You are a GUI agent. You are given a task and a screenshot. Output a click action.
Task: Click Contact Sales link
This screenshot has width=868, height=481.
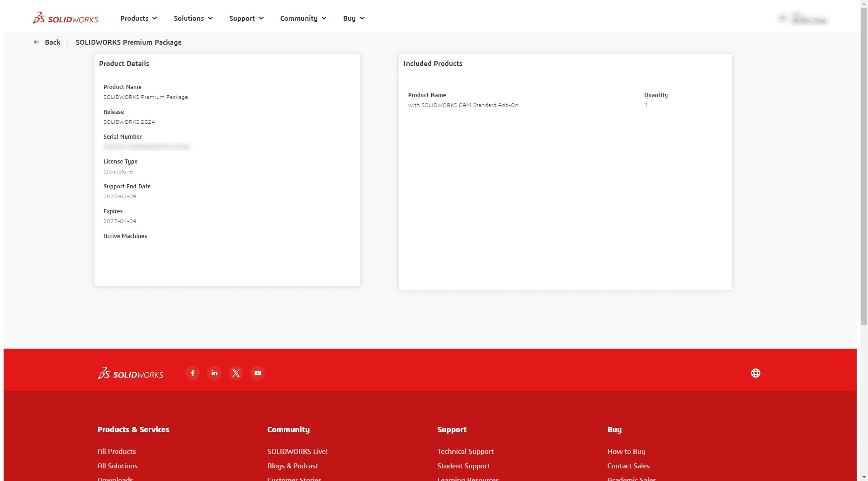628,466
